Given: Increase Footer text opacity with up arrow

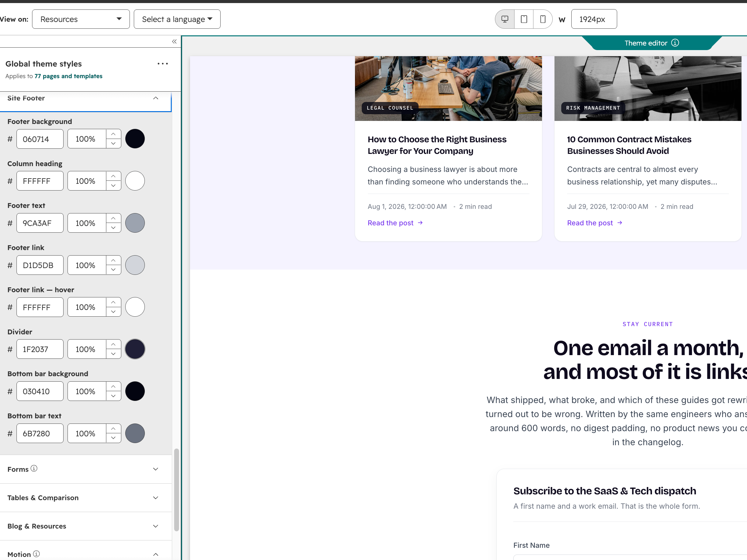Looking at the screenshot, I should click(113, 218).
